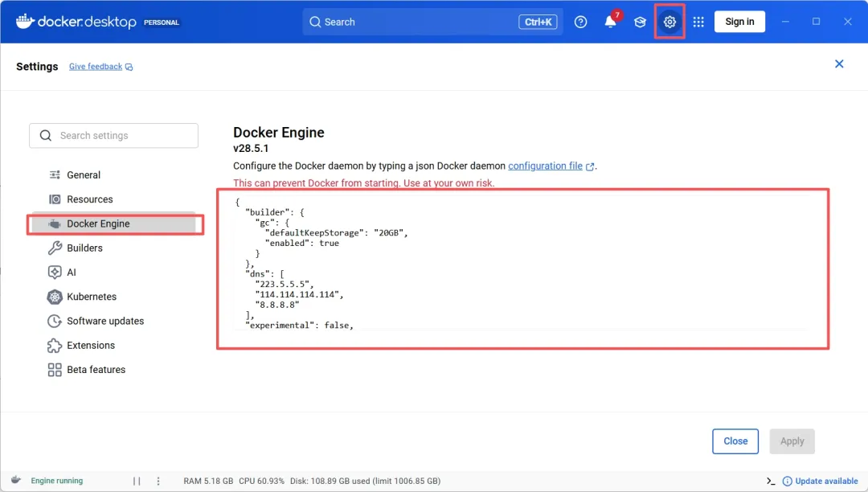Click the Sign in button
The width and height of the screenshot is (868, 492).
click(739, 22)
